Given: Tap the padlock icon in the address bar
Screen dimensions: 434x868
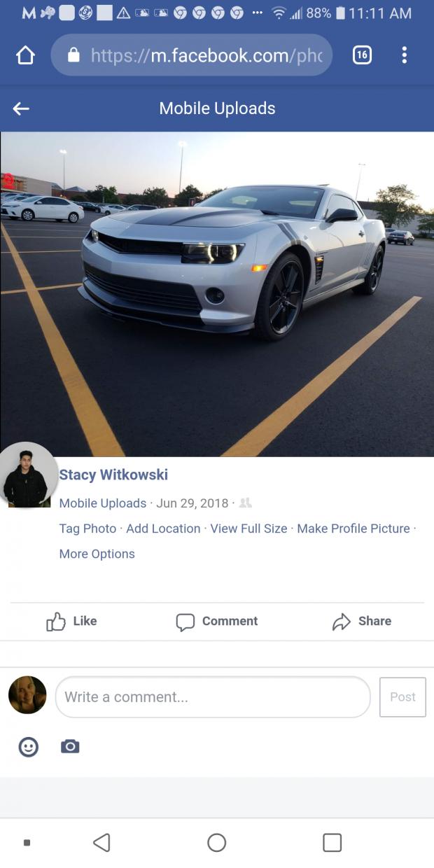Looking at the screenshot, I should click(73, 55).
